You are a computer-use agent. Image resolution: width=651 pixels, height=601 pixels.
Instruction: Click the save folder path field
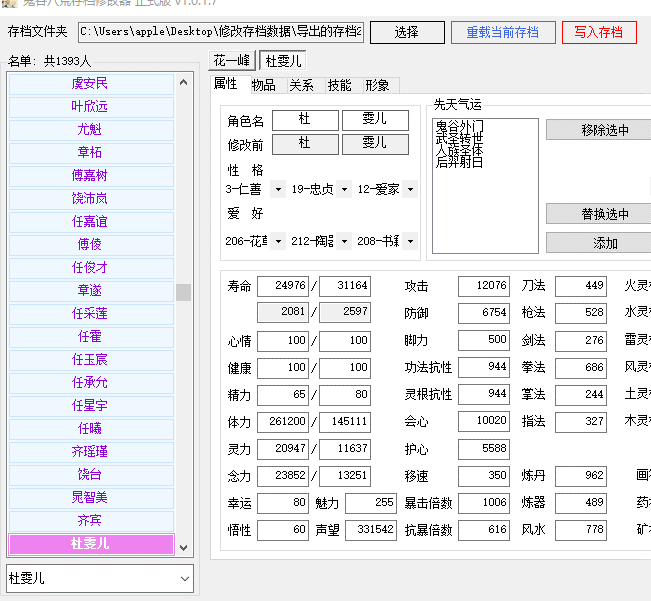(x=221, y=32)
